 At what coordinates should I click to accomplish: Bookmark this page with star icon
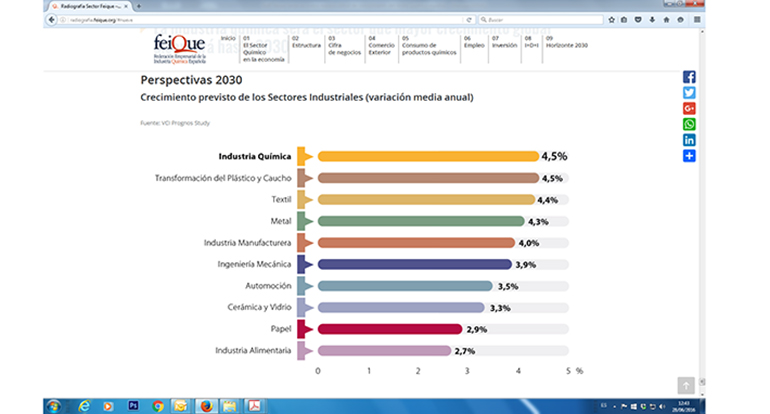609,19
